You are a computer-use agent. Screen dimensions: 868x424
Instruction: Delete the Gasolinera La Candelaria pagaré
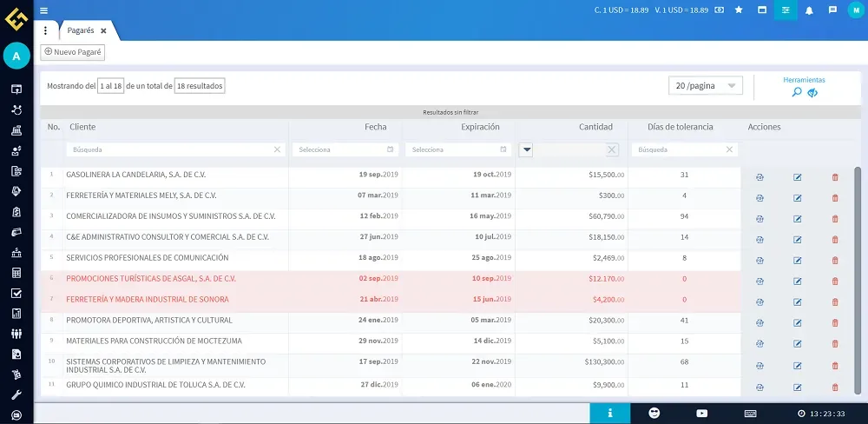[x=835, y=176]
